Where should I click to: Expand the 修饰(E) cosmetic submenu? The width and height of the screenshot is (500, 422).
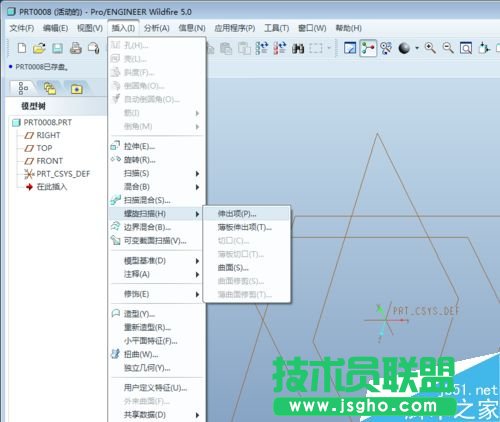156,294
